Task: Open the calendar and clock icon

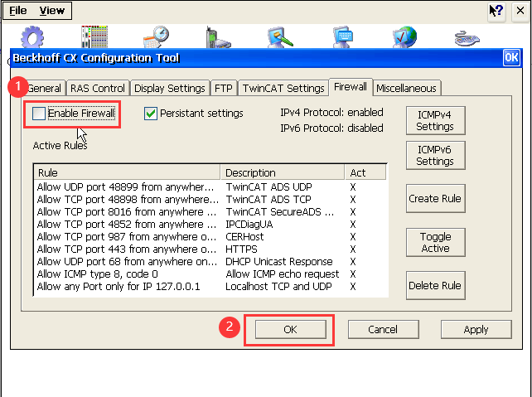Action: [156, 36]
